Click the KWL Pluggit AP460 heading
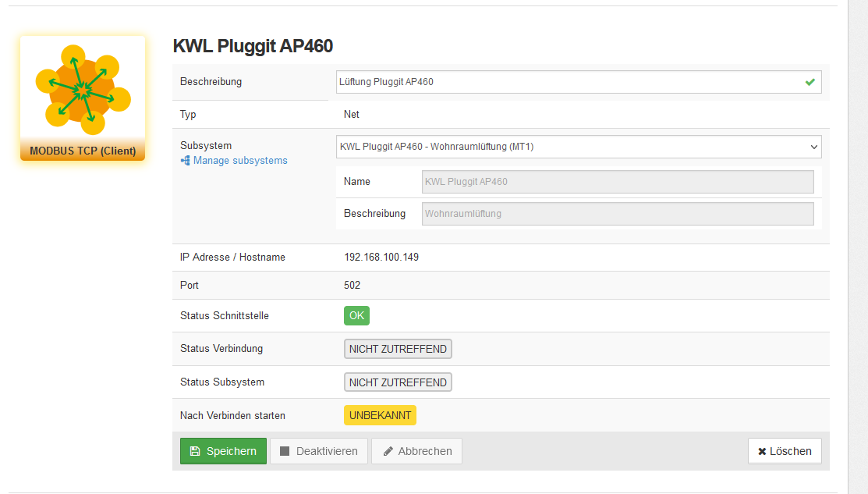 click(253, 46)
